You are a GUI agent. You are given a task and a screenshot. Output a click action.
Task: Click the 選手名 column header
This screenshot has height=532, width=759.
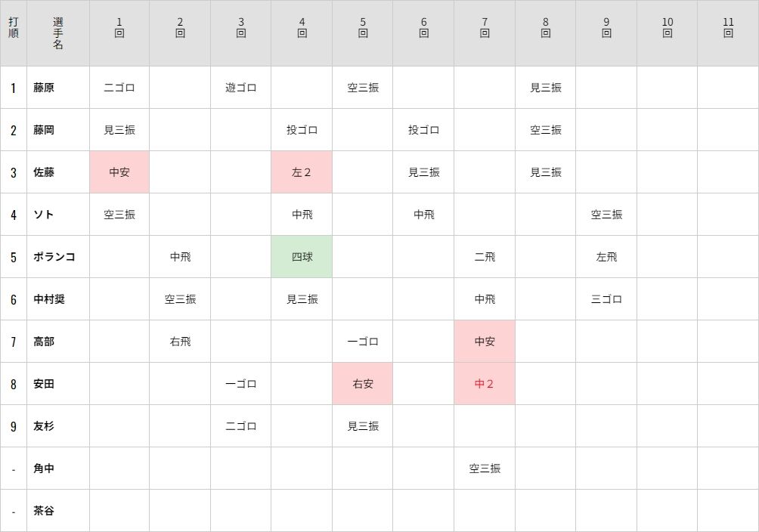[58, 33]
